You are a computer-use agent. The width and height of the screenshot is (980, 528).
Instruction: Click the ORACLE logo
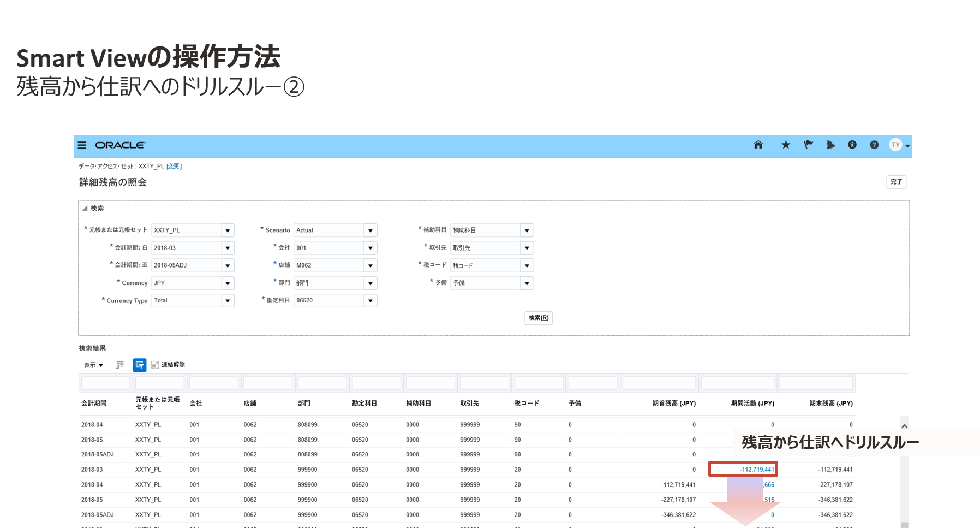pyautogui.click(x=120, y=145)
